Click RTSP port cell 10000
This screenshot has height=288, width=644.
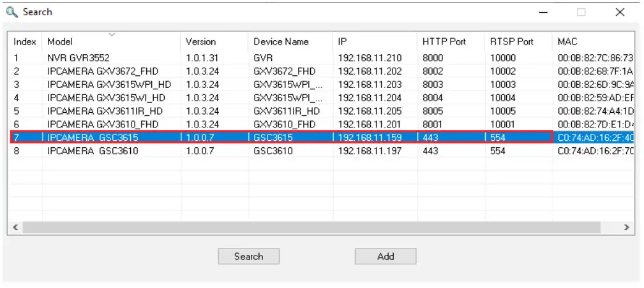click(503, 58)
